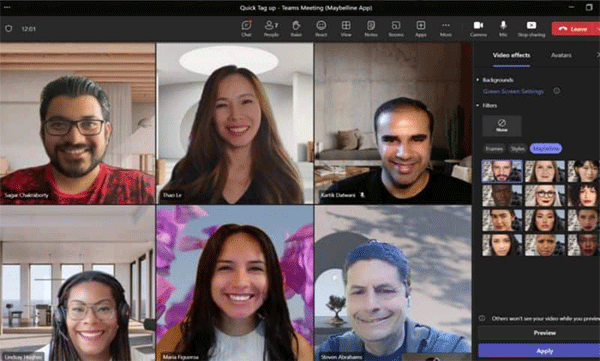
Task: Choose the first Maybelline filter thumbnail
Action: coord(502,171)
